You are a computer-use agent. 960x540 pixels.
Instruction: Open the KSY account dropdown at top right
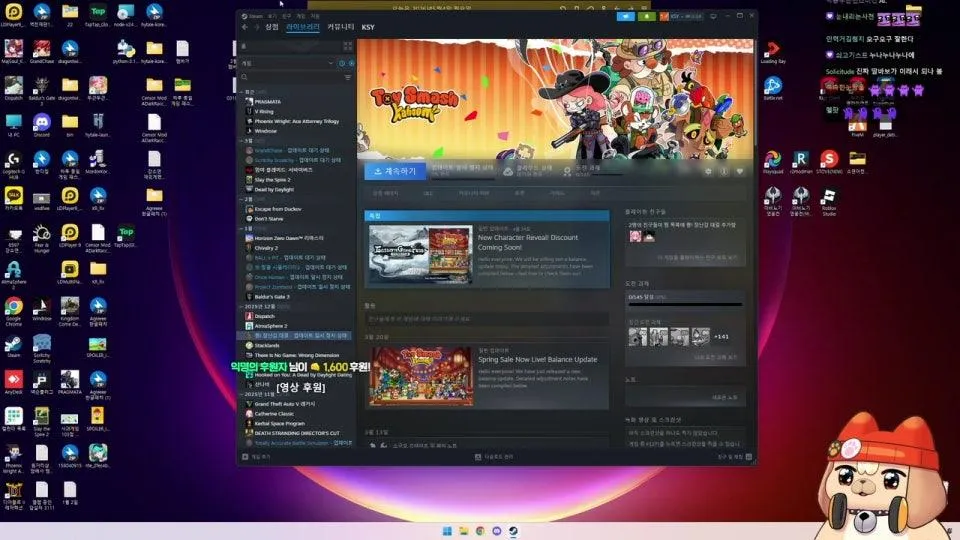point(681,17)
